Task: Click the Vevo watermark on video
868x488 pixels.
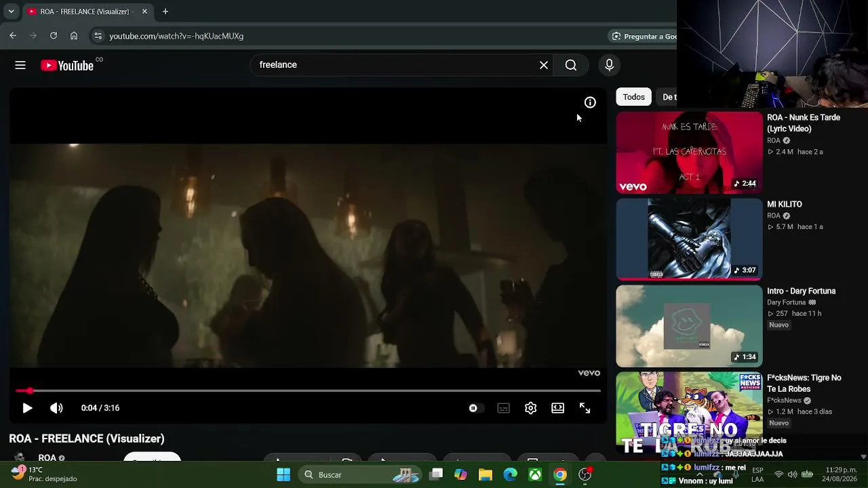Action: pyautogui.click(x=589, y=373)
